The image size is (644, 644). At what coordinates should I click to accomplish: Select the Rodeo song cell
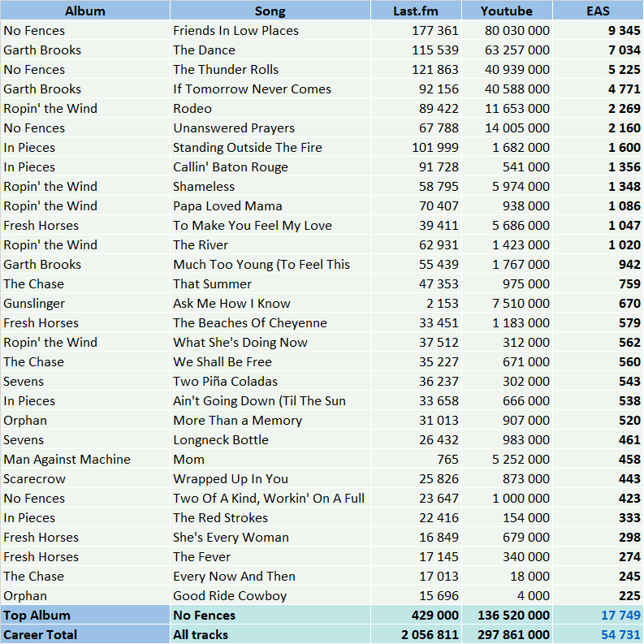(x=270, y=109)
